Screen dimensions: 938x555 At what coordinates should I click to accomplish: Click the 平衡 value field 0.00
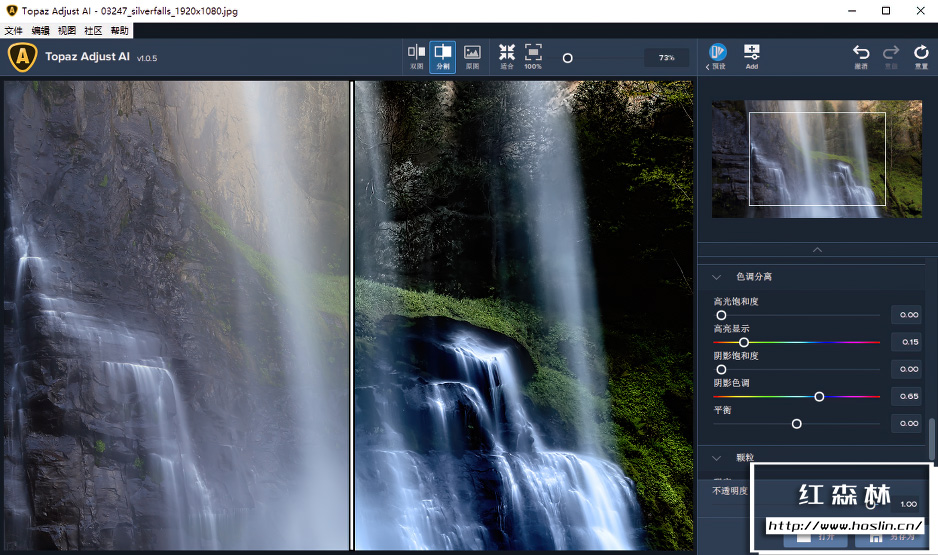tap(906, 423)
